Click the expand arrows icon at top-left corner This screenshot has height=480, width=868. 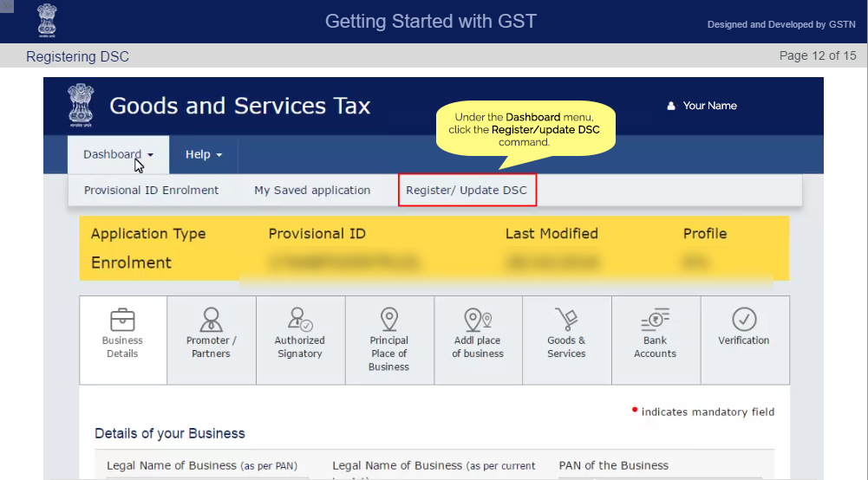tap(7, 6)
